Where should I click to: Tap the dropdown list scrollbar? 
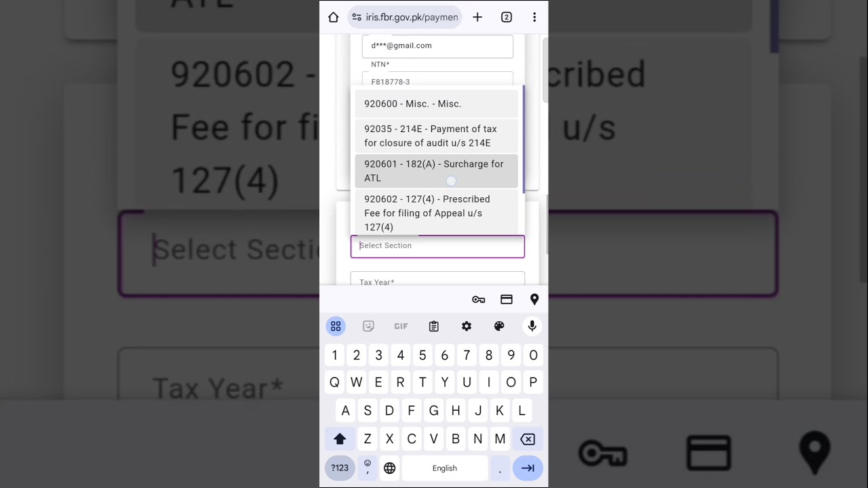point(524,139)
